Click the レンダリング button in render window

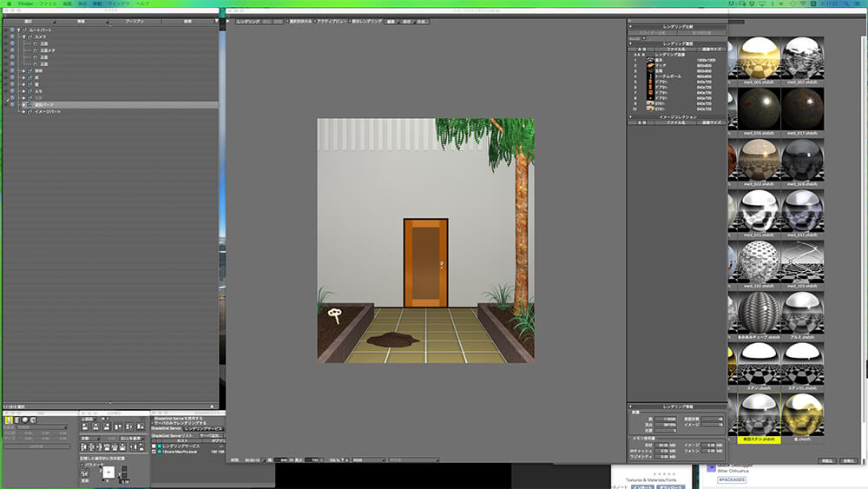(247, 20)
